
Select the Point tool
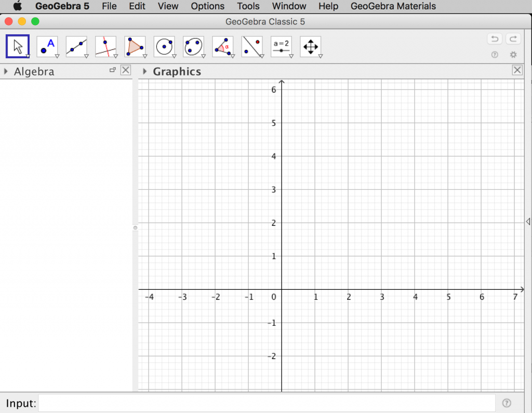[x=47, y=46]
